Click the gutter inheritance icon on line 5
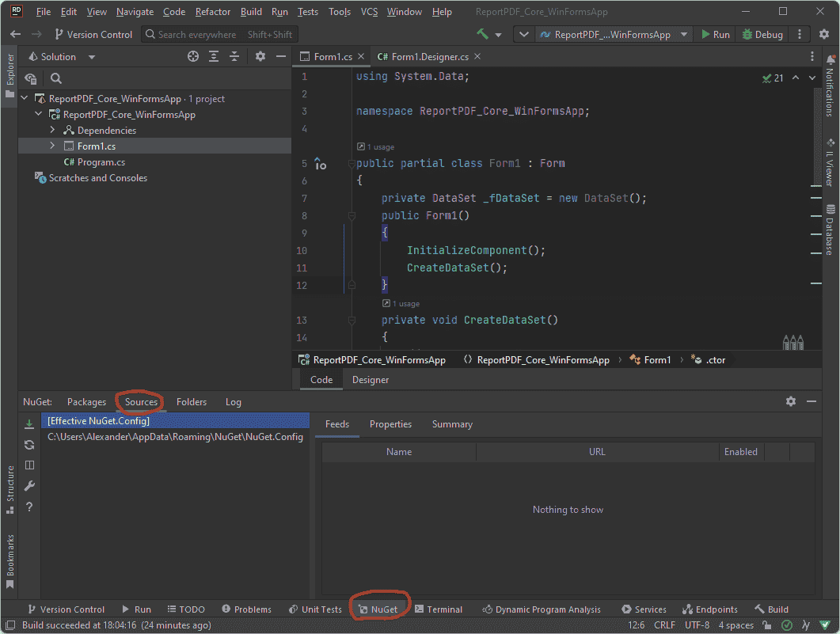This screenshot has height=634, width=840. coord(321,163)
